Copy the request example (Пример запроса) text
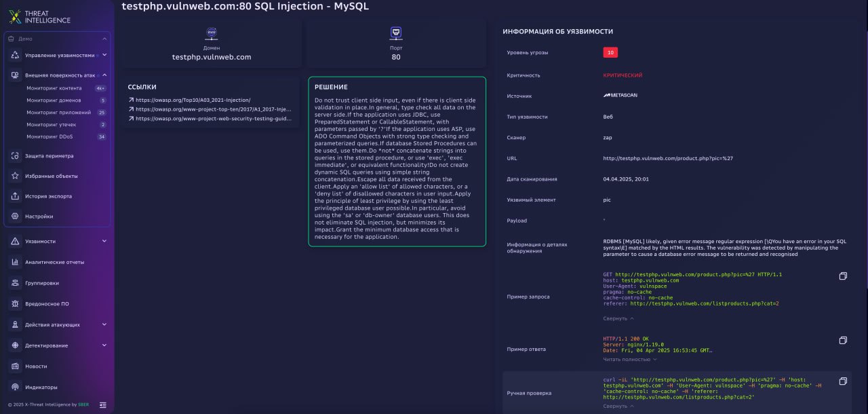Image resolution: width=868 pixels, height=414 pixels. click(x=843, y=276)
